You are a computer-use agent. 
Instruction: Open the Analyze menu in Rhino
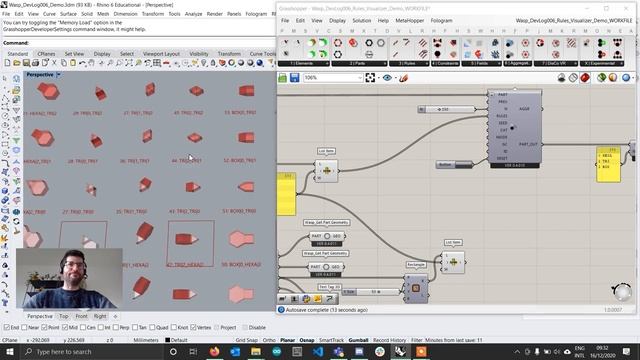tap(193, 14)
